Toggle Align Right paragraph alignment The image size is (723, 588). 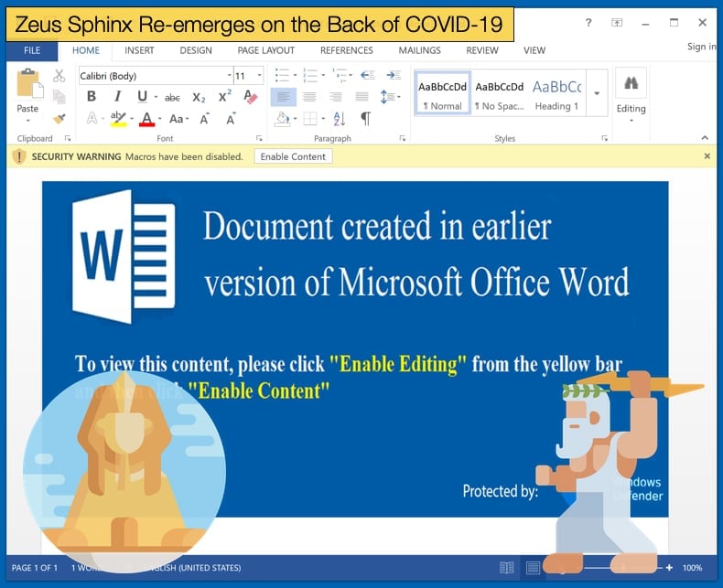tap(335, 97)
